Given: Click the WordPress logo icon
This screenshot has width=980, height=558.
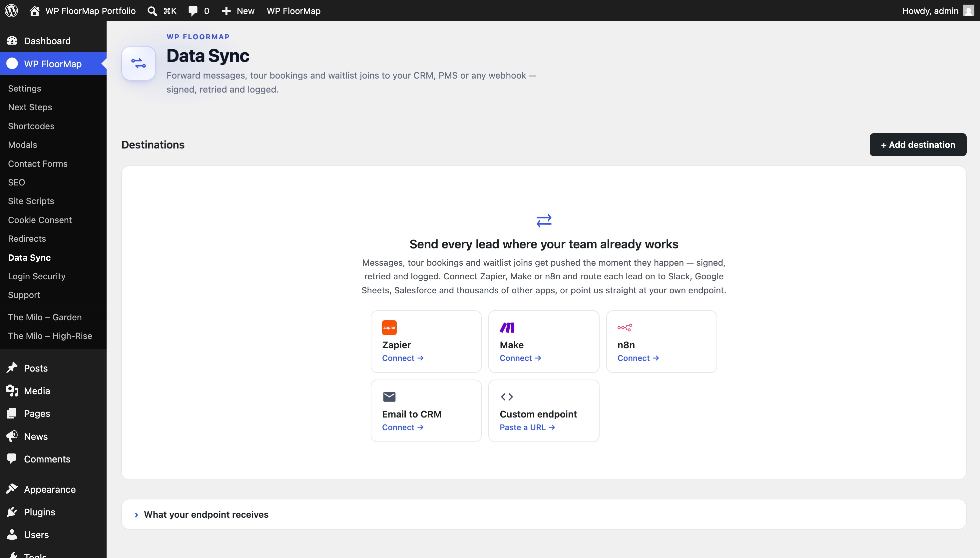Looking at the screenshot, I should (x=11, y=11).
